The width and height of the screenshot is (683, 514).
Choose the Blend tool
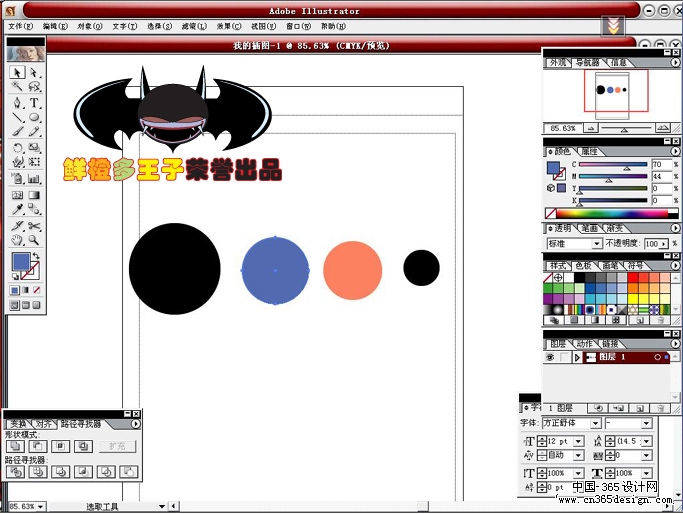point(34,209)
